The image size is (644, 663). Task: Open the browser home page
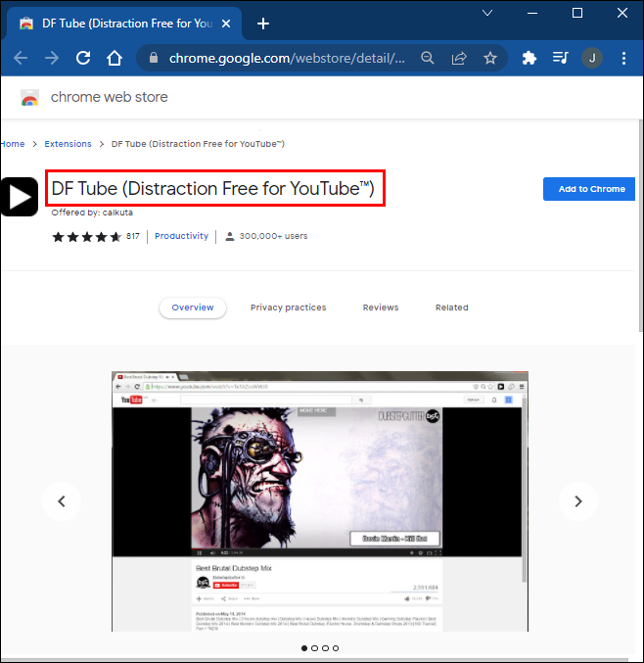(115, 58)
